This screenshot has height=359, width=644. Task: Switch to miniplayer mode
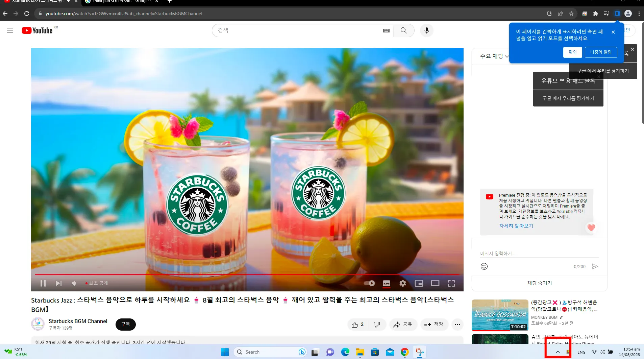pos(419,283)
